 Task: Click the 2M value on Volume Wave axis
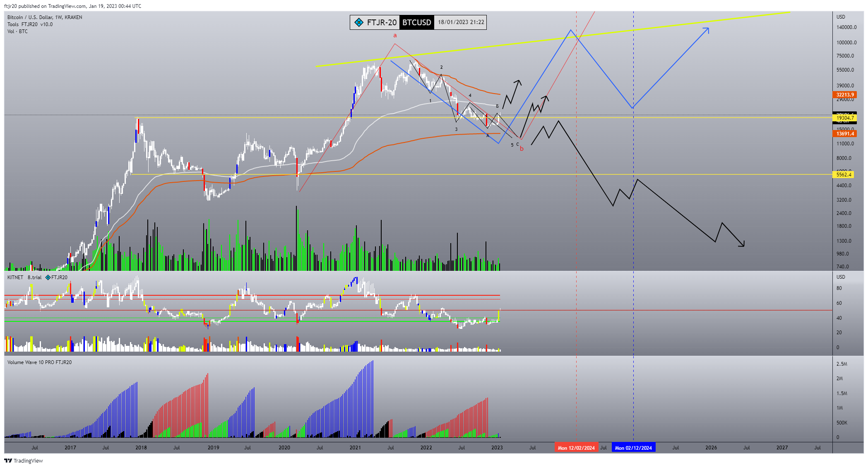[840, 379]
